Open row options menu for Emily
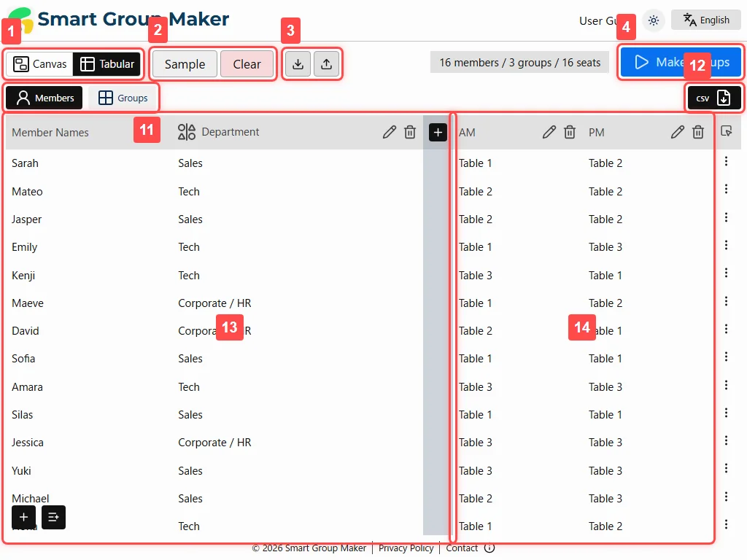Image resolution: width=747 pixels, height=560 pixels. pyautogui.click(x=726, y=245)
